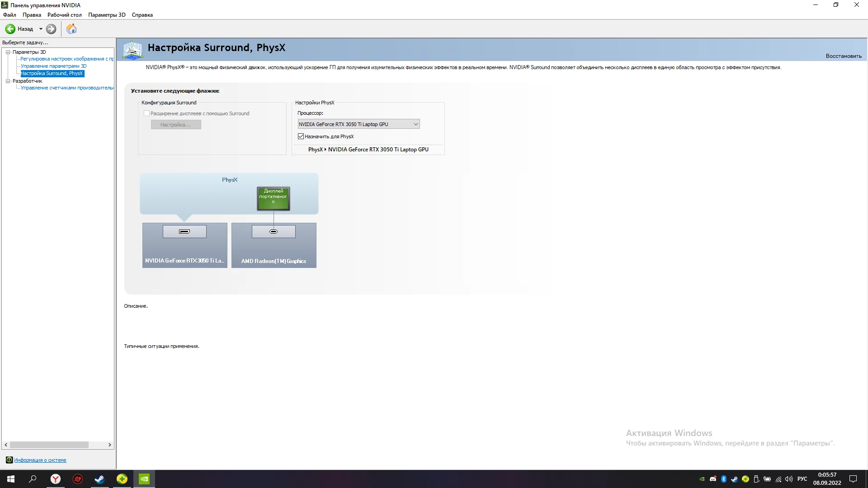This screenshot has height=488, width=868.
Task: Open Yandex Browser from taskbar
Action: [x=55, y=479]
